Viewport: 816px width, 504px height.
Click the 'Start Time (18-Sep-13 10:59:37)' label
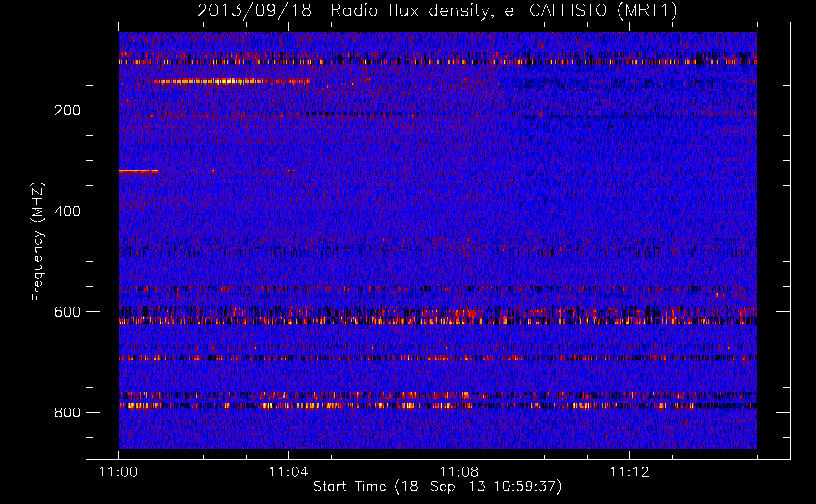(x=437, y=487)
